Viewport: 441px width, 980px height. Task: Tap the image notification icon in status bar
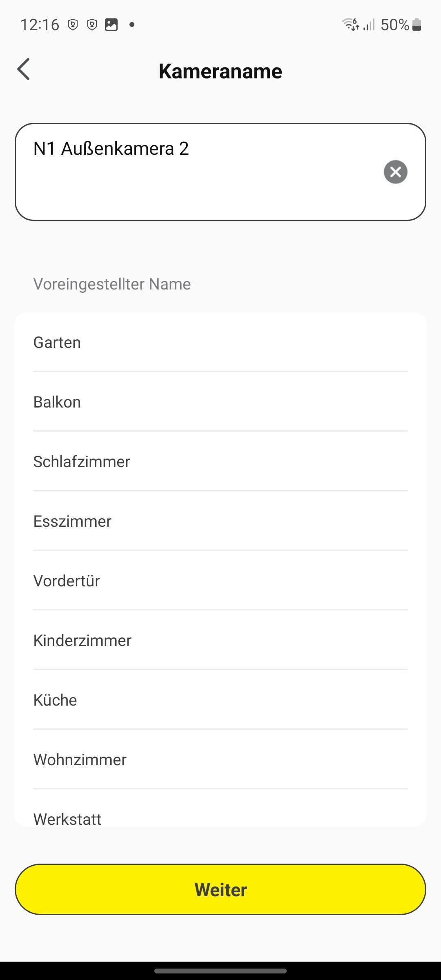(111, 25)
